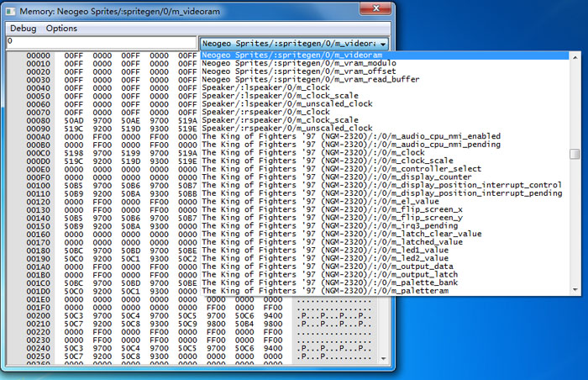This screenshot has width=588, height=380.
Task: Click value 5198 at address 000C0
Action: tap(74, 153)
